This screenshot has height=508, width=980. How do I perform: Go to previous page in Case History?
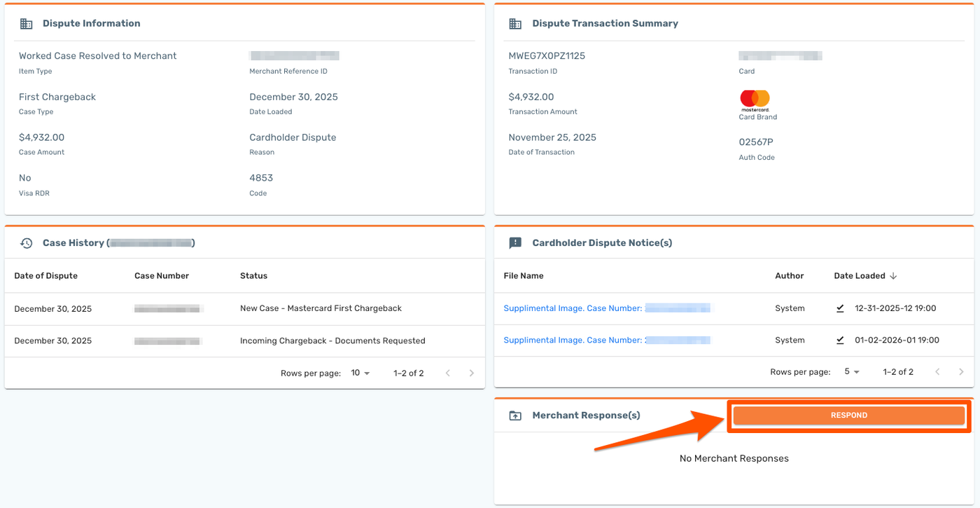448,373
